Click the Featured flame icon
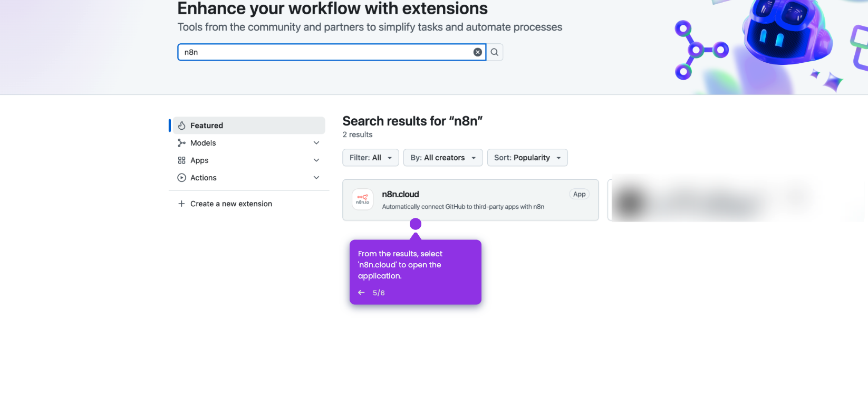 coord(182,126)
